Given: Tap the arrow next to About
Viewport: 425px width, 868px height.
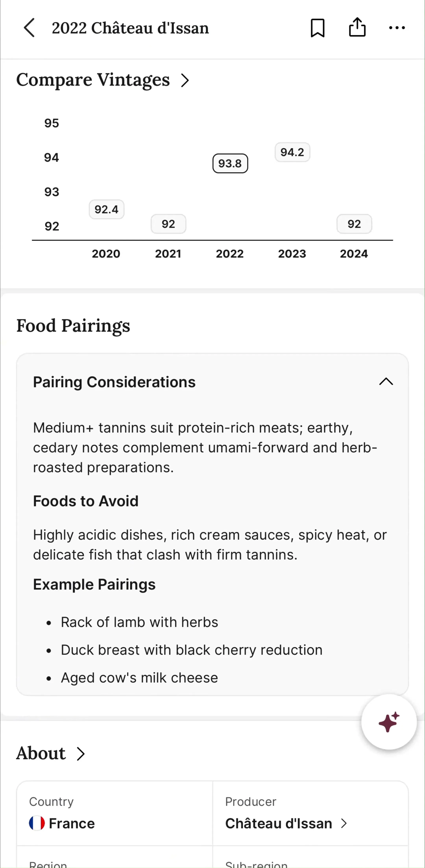Looking at the screenshot, I should (x=80, y=754).
